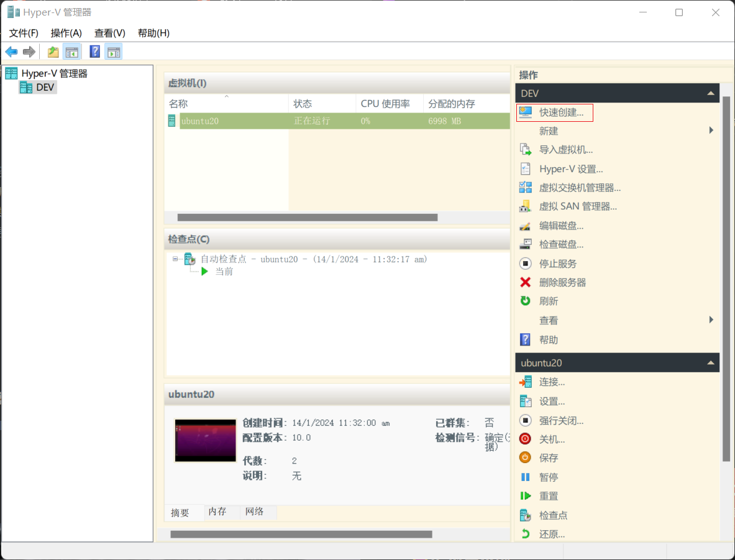Click the green 刷新 refresh icon
This screenshot has height=560, width=735.
coord(526,301)
